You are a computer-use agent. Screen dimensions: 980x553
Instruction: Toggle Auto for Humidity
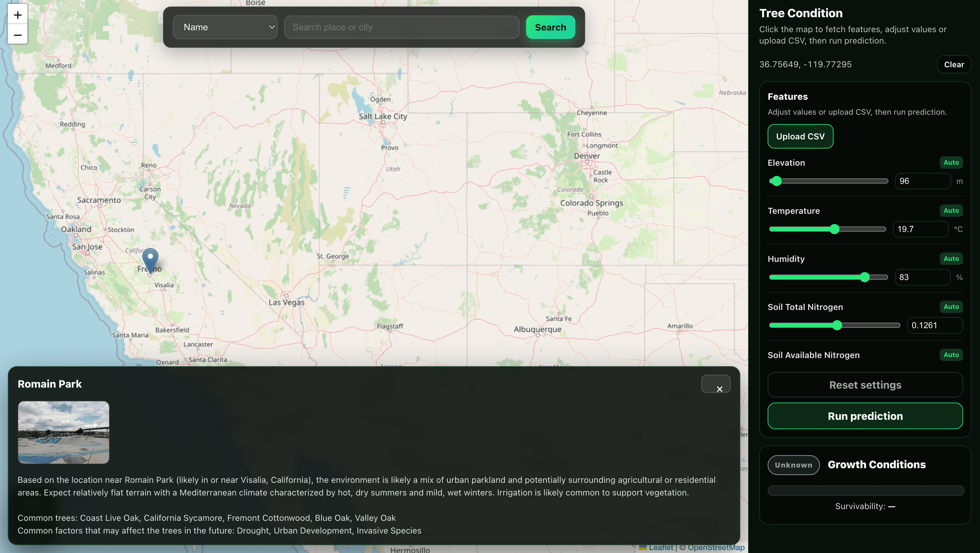951,259
